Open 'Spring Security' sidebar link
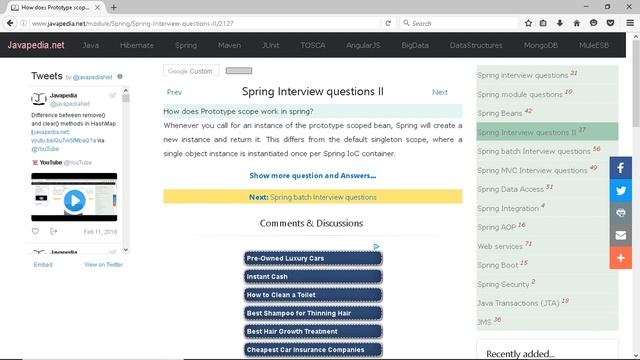This screenshot has height=360, width=640. (503, 284)
